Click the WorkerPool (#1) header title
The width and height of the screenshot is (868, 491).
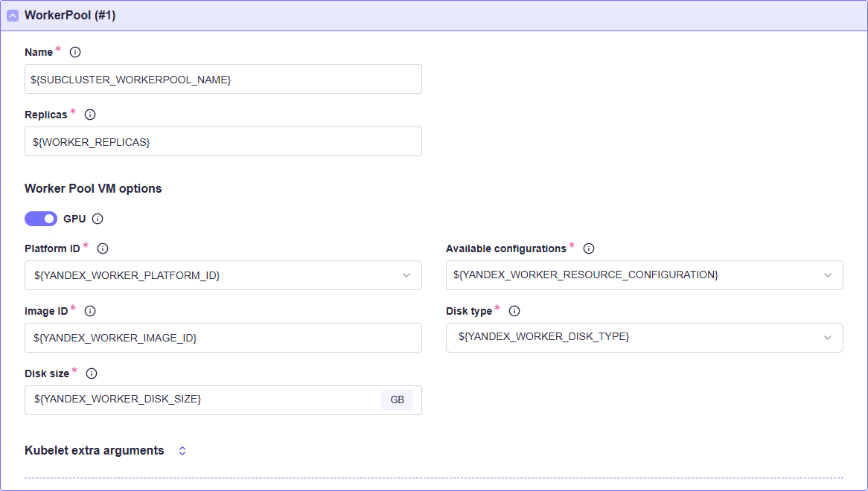point(70,16)
